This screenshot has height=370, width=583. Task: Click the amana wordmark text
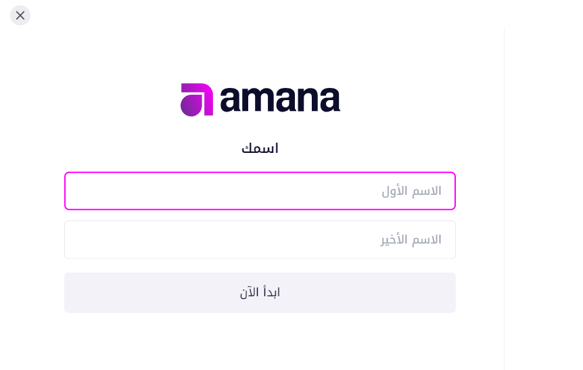[x=280, y=99]
